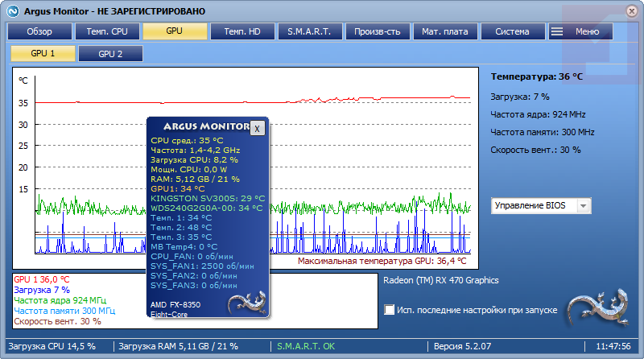Click KINGSTON SV300S: 29 °C in the overlay

[208, 198]
